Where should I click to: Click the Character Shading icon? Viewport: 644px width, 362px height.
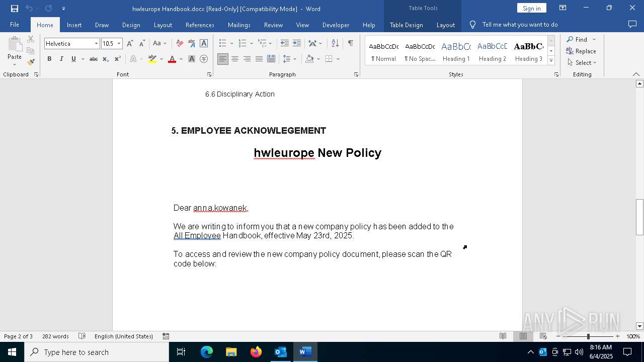point(192,59)
